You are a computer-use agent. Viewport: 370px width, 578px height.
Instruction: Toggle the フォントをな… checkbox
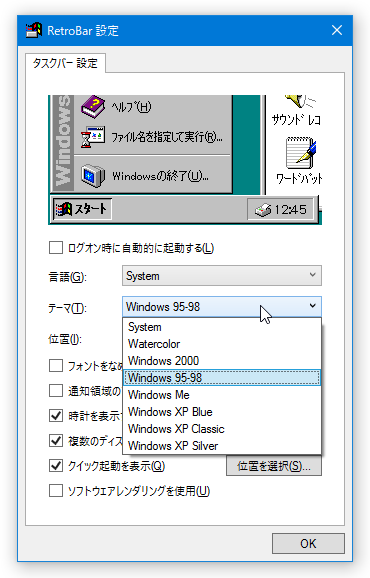click(x=56, y=366)
